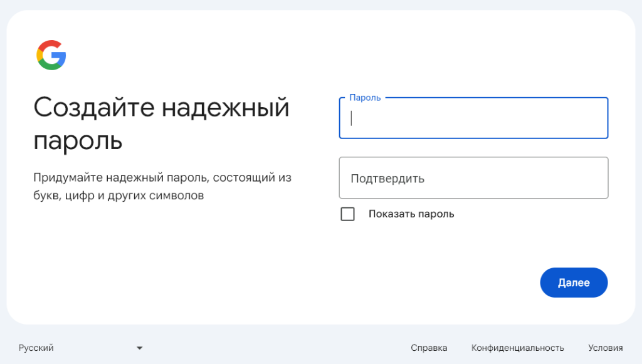The height and width of the screenshot is (364, 642).
Task: Open the Справка help link
Action: click(x=429, y=348)
